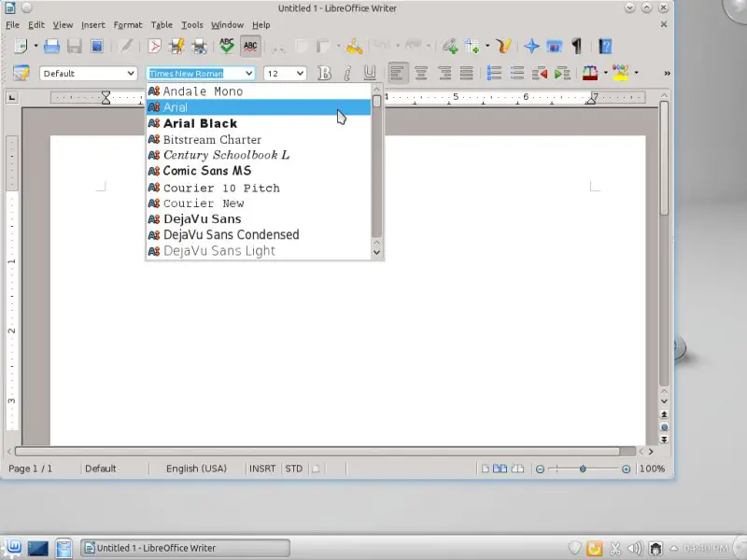
Task: Run the Spelling and Grammar check icon
Action: [227, 46]
